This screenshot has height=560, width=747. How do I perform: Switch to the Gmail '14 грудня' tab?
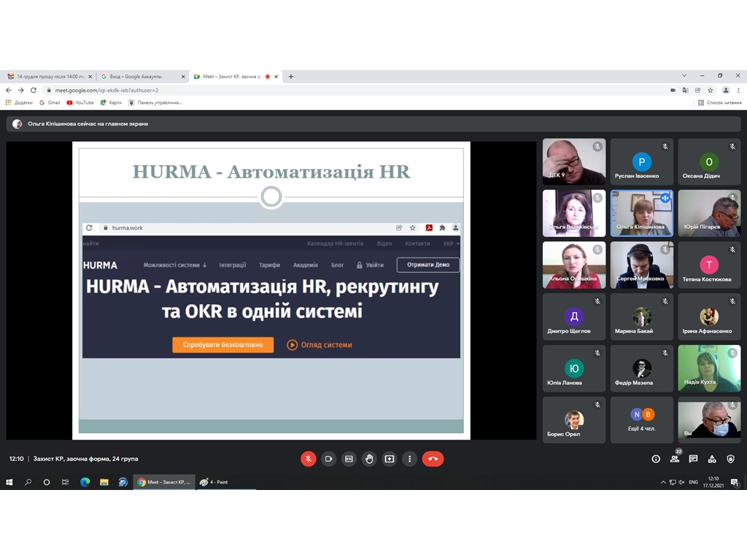click(x=50, y=76)
